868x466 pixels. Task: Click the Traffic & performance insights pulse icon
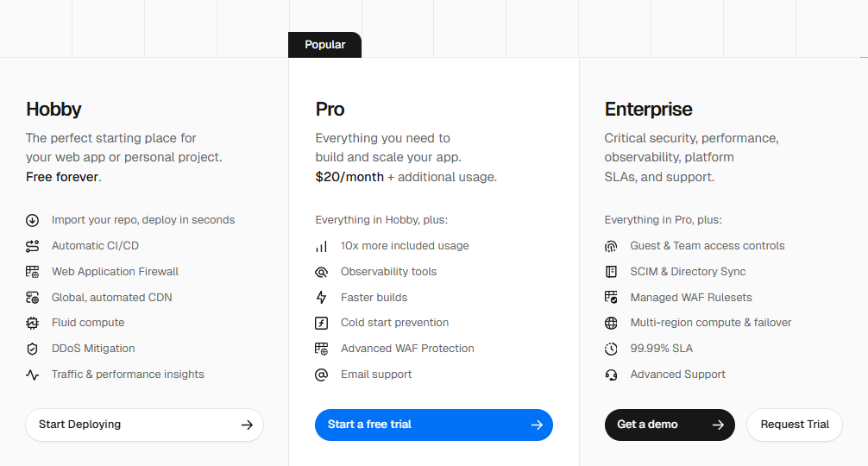coord(33,375)
